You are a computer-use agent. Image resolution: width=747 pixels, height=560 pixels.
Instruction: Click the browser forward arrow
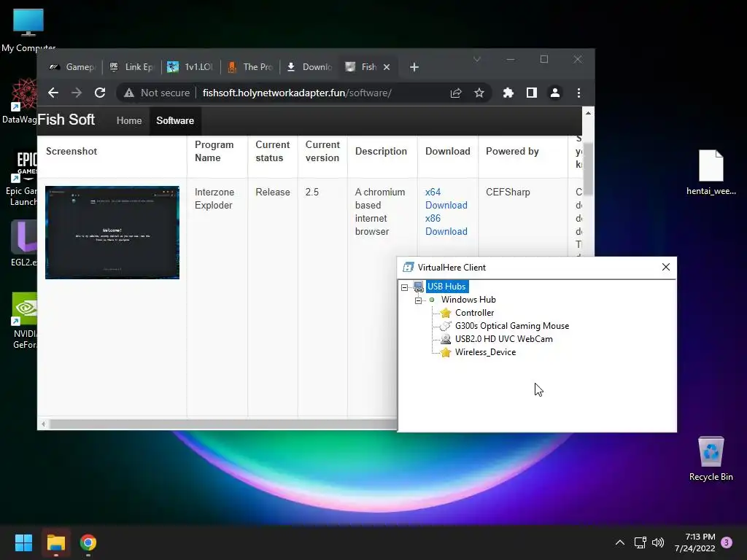(x=76, y=93)
